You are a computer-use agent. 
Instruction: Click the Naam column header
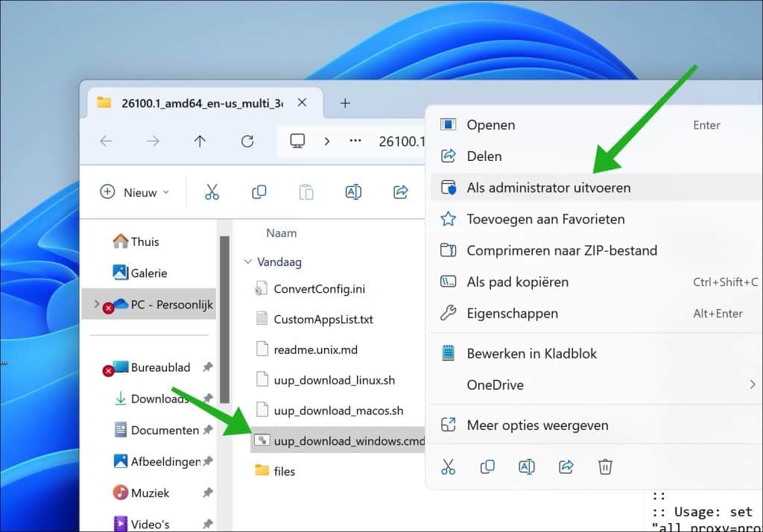pos(281,232)
